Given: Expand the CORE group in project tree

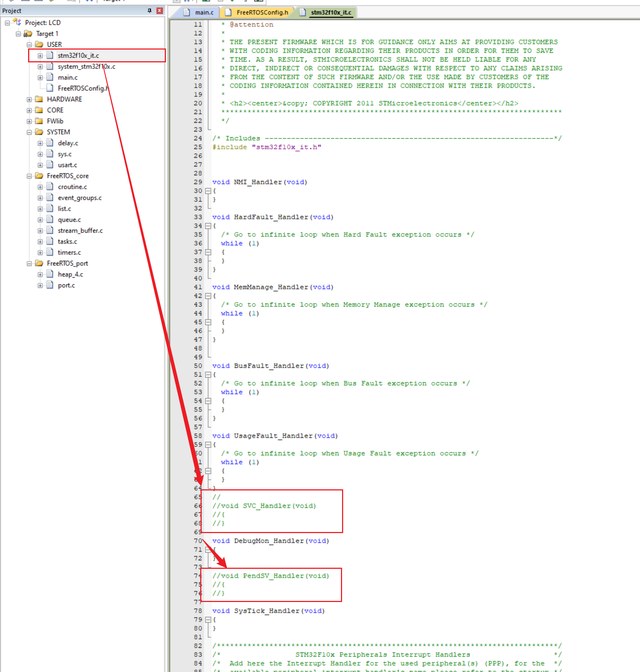Looking at the screenshot, I should [x=29, y=110].
